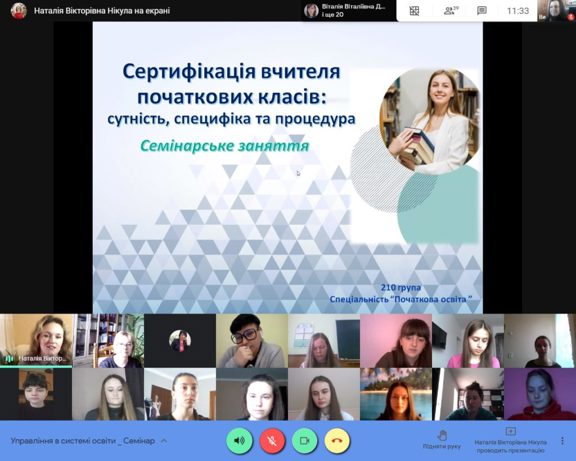
Task: Click the participant with large glasses tile
Action: point(252,341)
